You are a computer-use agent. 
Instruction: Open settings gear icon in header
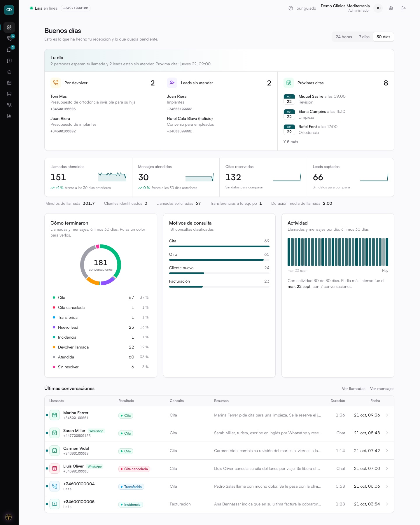point(391,8)
